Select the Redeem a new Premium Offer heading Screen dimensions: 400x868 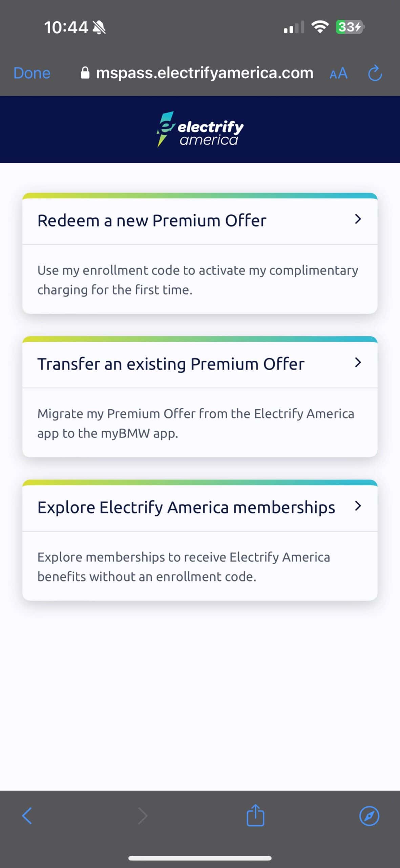point(152,221)
